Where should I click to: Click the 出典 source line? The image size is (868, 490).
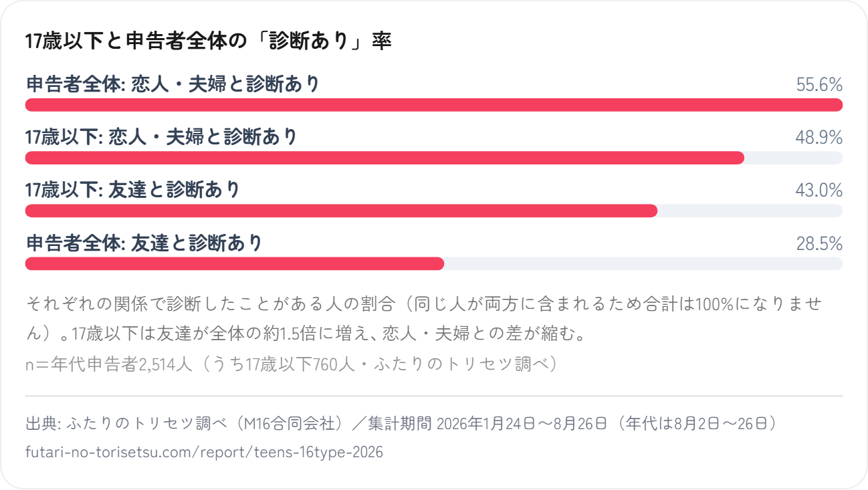[x=401, y=424]
